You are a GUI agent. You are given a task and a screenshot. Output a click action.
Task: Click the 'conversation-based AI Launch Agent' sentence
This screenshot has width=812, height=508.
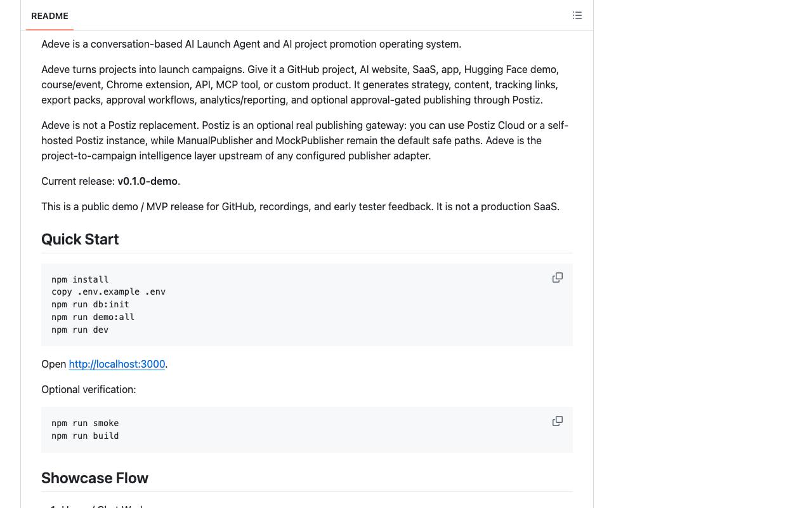[x=251, y=44]
